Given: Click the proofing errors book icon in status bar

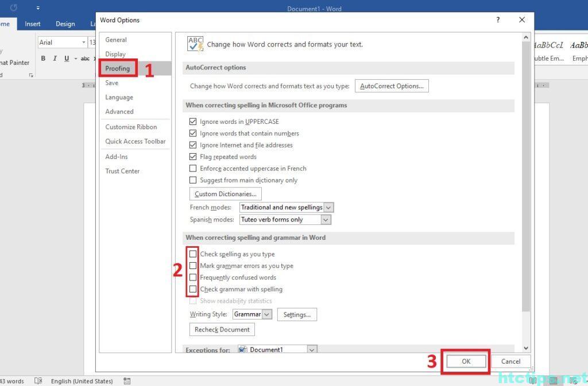Looking at the screenshot, I should point(38,381).
